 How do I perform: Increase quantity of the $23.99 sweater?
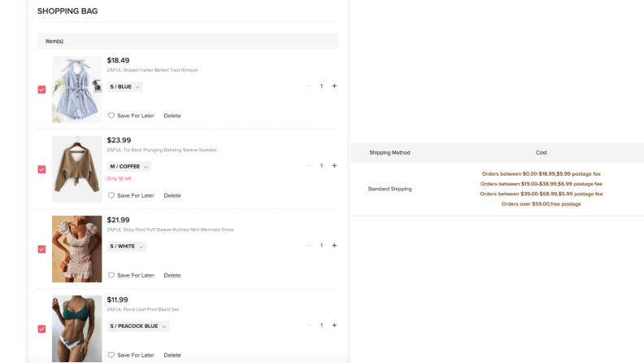tap(334, 166)
